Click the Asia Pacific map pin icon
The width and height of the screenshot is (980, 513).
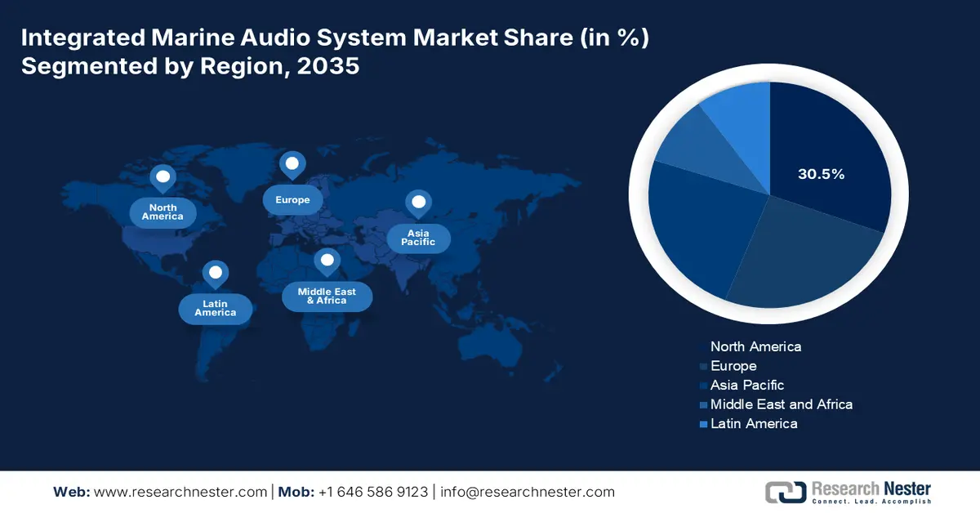pos(419,203)
